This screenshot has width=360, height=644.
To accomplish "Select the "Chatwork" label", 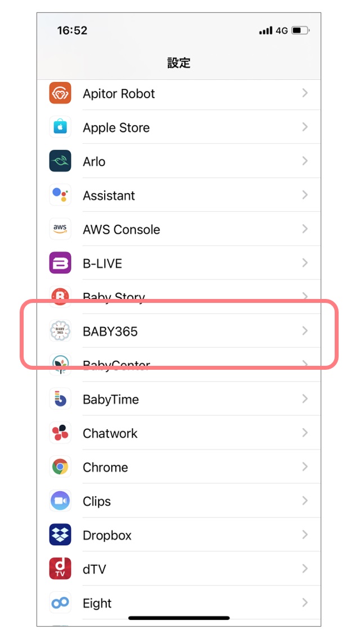I will (x=110, y=434).
